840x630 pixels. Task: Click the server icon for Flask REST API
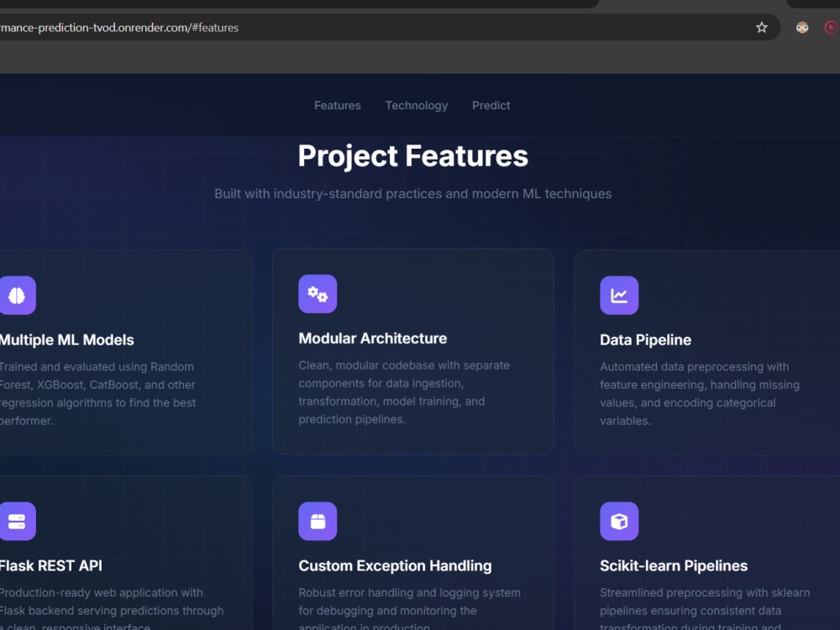[x=17, y=522]
